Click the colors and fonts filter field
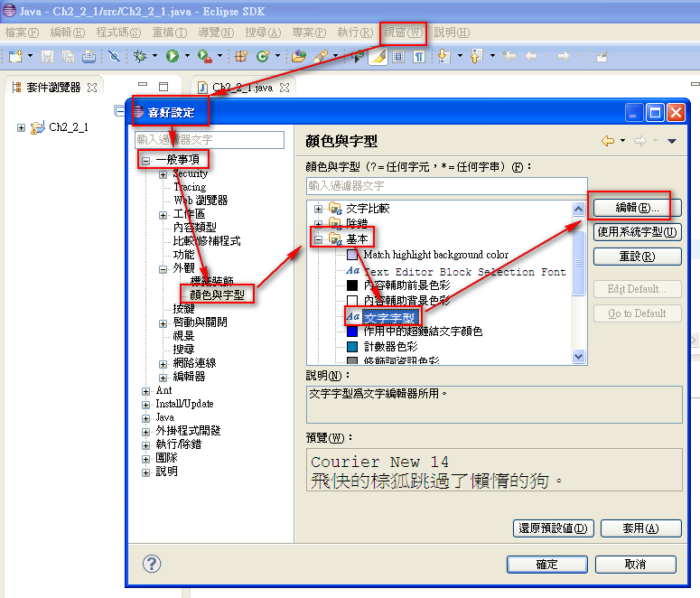The height and width of the screenshot is (598, 700). click(x=446, y=186)
